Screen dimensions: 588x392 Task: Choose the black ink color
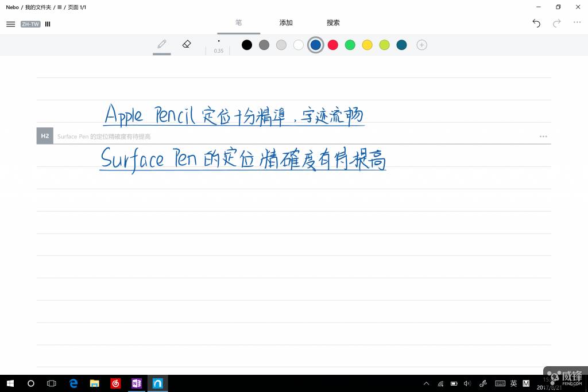(x=247, y=45)
